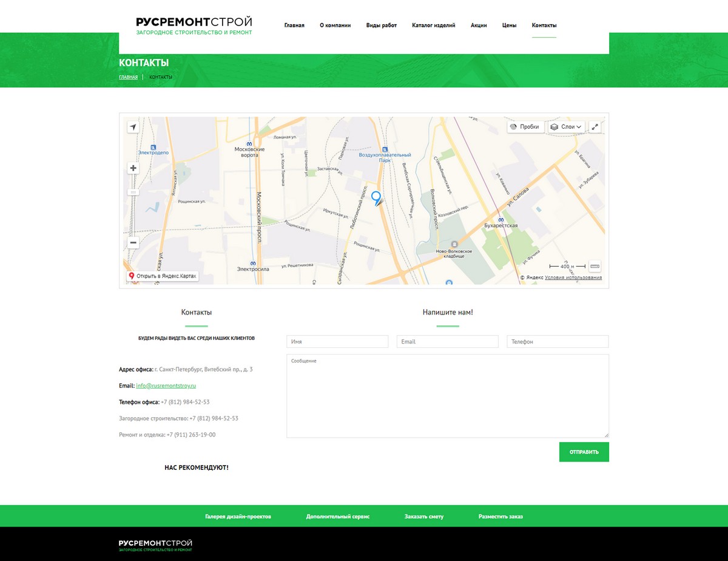Follow the Главная breadcrumb link
728x561 pixels.
tap(128, 77)
